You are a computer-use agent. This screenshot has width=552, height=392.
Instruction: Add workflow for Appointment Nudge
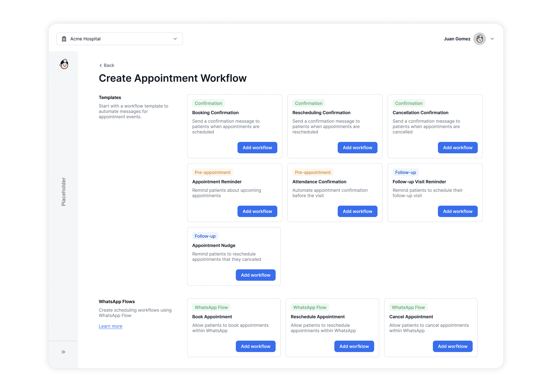[256, 275]
